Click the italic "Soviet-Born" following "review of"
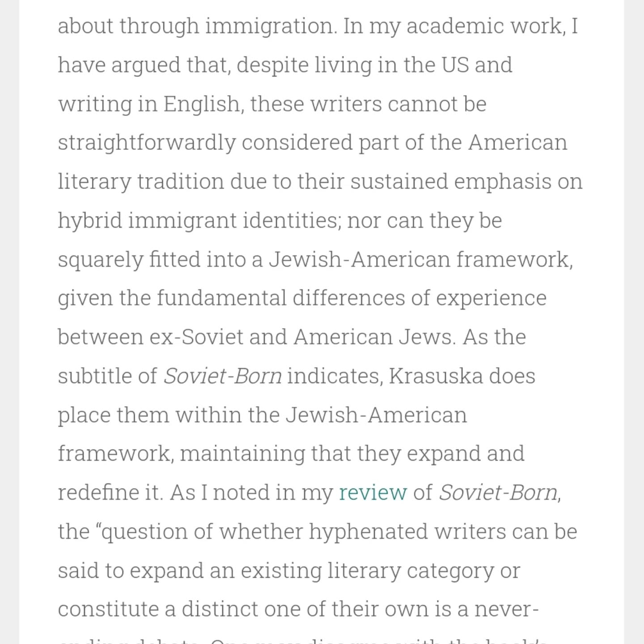The height and width of the screenshot is (644, 644). point(498,492)
